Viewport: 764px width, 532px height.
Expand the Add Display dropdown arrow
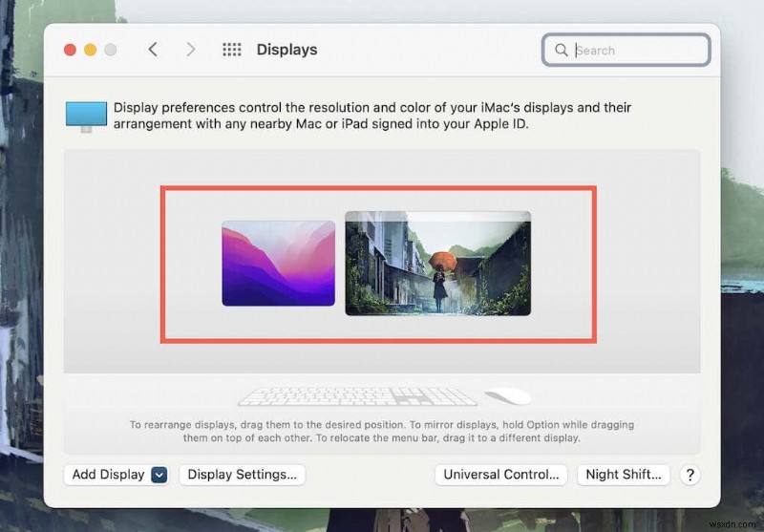coord(159,475)
